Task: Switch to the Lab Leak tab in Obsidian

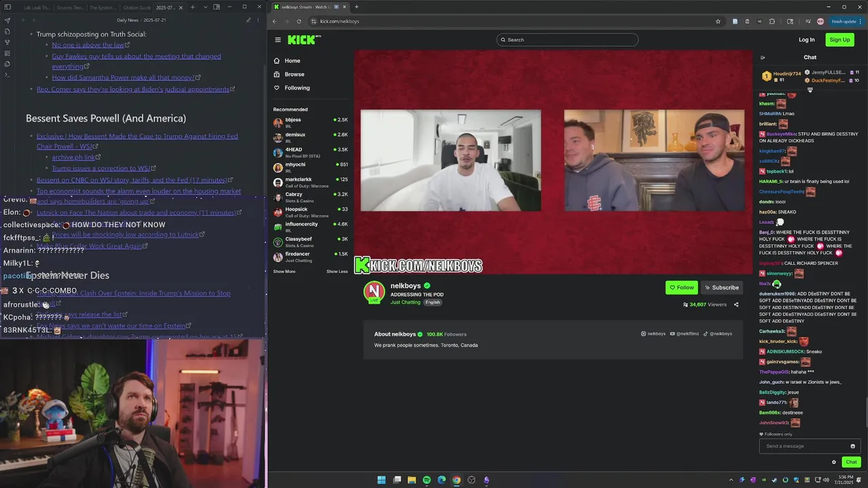Action: pyautogui.click(x=35, y=7)
